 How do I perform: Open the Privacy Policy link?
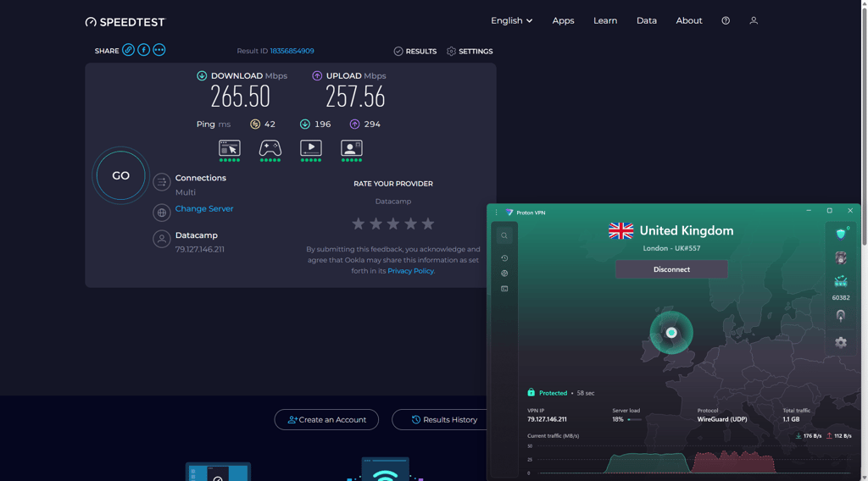pos(410,271)
